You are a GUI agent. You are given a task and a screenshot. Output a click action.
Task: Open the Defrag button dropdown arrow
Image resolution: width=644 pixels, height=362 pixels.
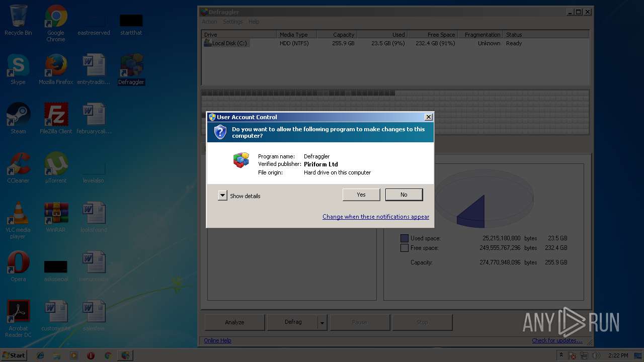(323, 322)
